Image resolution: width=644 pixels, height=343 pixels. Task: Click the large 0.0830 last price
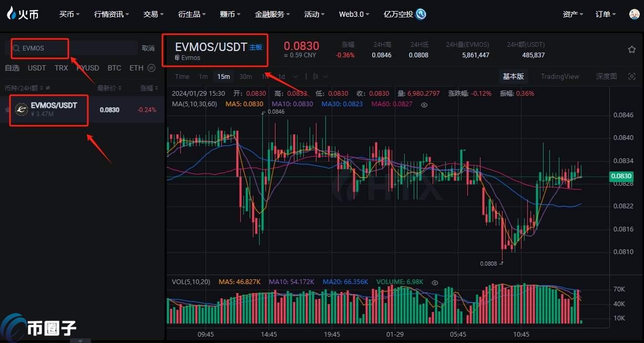click(x=301, y=46)
